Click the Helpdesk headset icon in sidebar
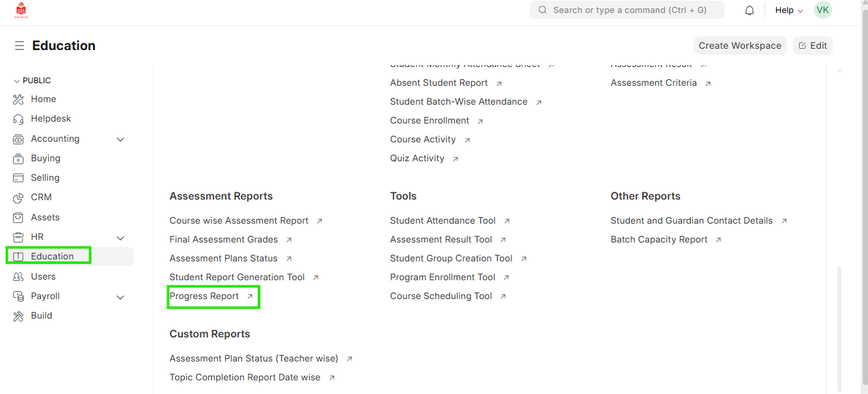 pyautogui.click(x=18, y=119)
